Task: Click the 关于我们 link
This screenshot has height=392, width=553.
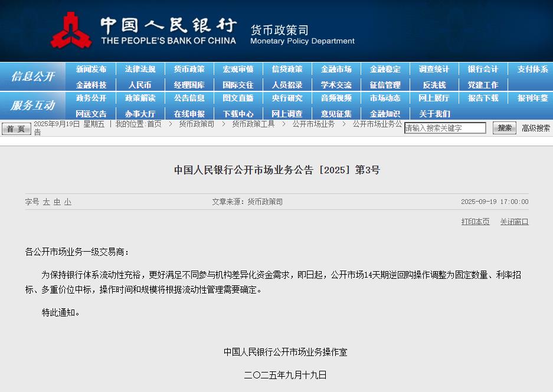Action: (434, 114)
